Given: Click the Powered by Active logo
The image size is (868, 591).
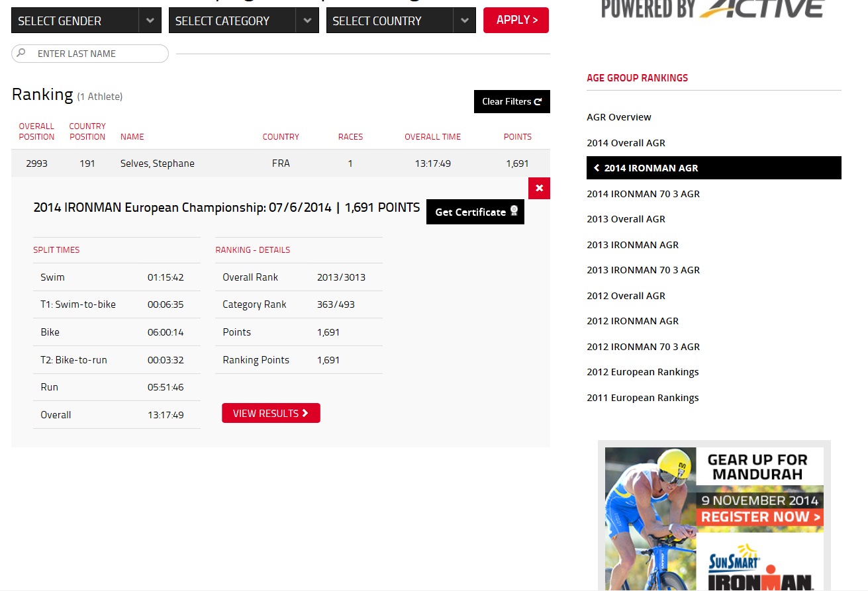Looking at the screenshot, I should (712, 9).
